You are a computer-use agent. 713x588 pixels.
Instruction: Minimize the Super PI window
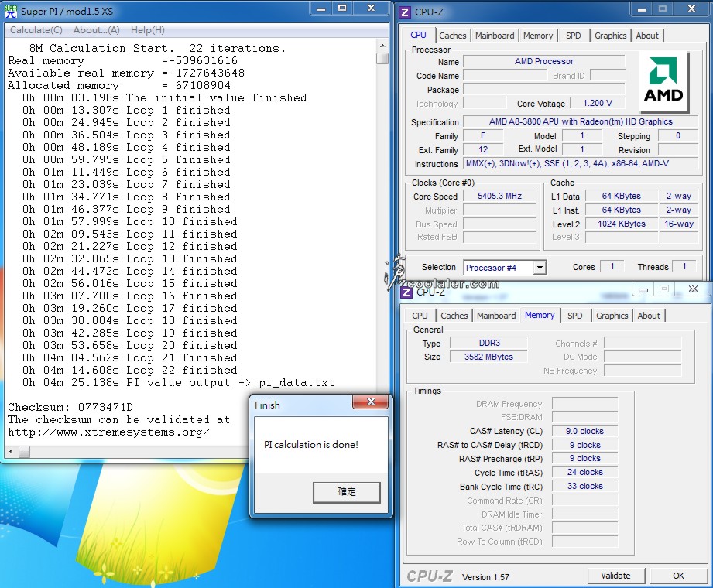point(321,9)
